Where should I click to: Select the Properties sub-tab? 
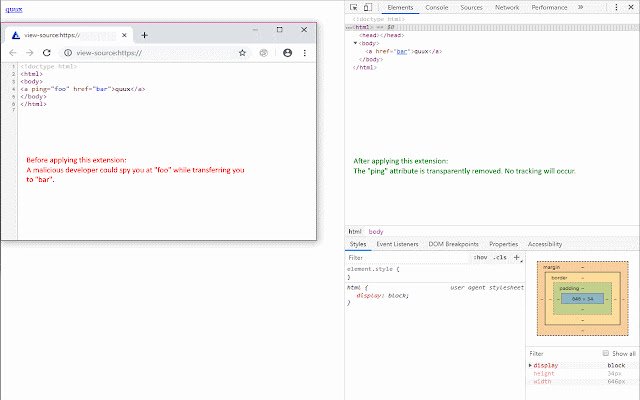pyautogui.click(x=503, y=244)
